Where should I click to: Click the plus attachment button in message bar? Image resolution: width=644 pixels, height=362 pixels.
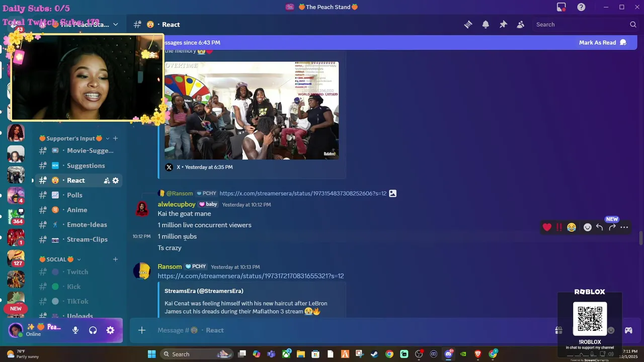point(142,330)
